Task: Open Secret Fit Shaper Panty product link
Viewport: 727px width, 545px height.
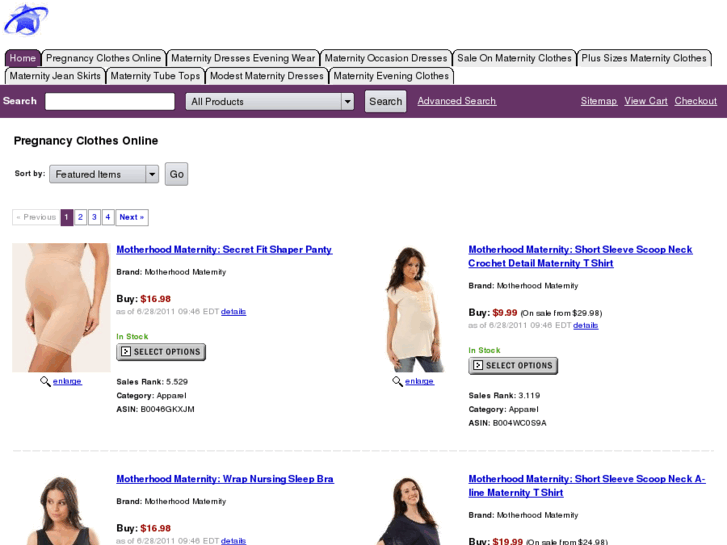Action: [224, 250]
